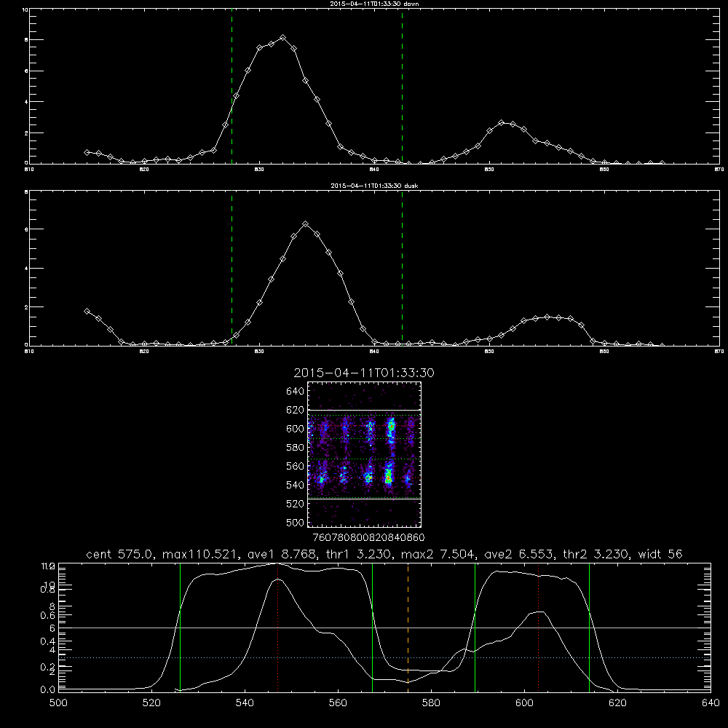
Task: Click the bottom plot x-axis label 560
Action: tap(338, 703)
